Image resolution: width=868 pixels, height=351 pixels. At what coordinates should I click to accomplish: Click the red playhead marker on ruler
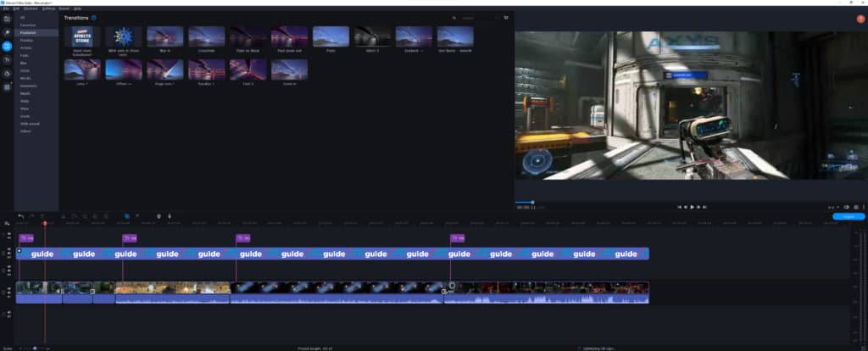[x=45, y=223]
